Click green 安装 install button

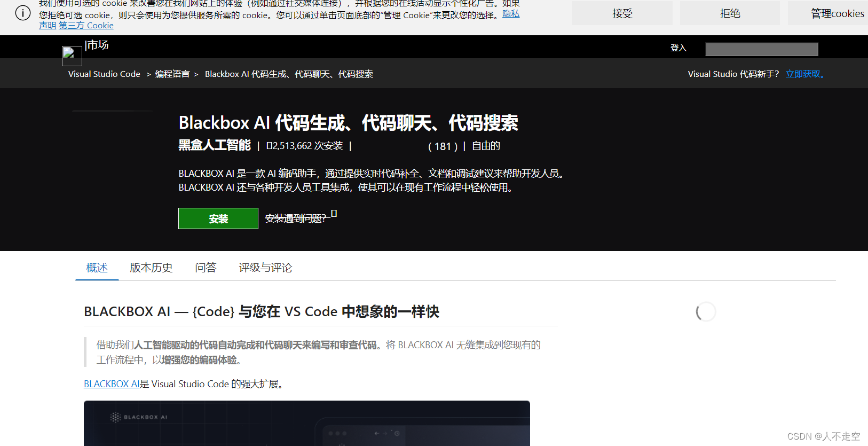[x=218, y=218]
